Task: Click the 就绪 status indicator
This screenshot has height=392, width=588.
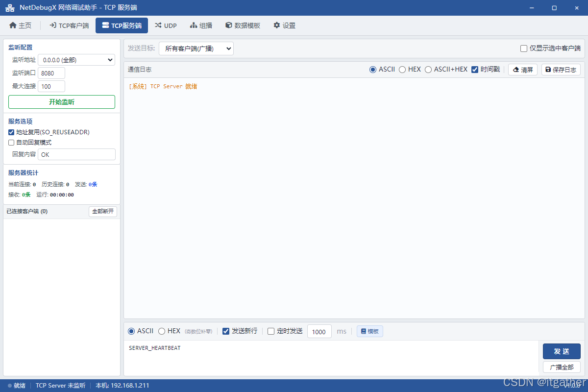Action: pos(17,386)
